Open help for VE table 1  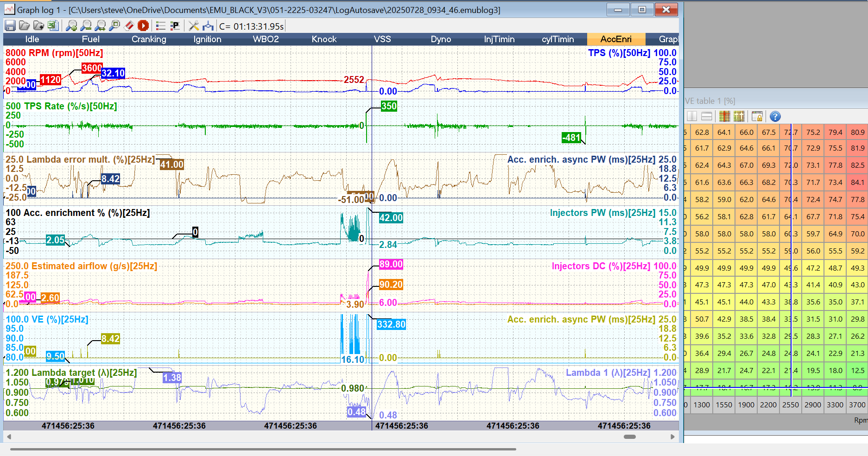tap(775, 116)
